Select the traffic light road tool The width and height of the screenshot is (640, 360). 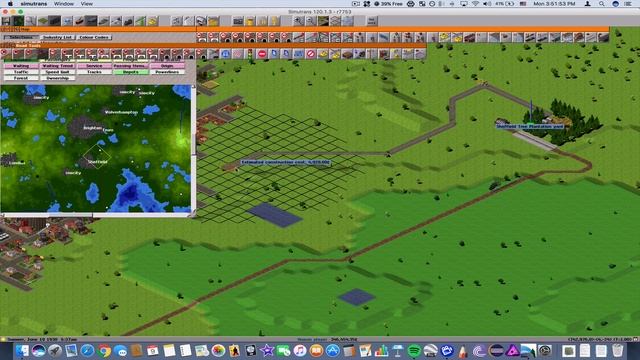tap(250, 54)
